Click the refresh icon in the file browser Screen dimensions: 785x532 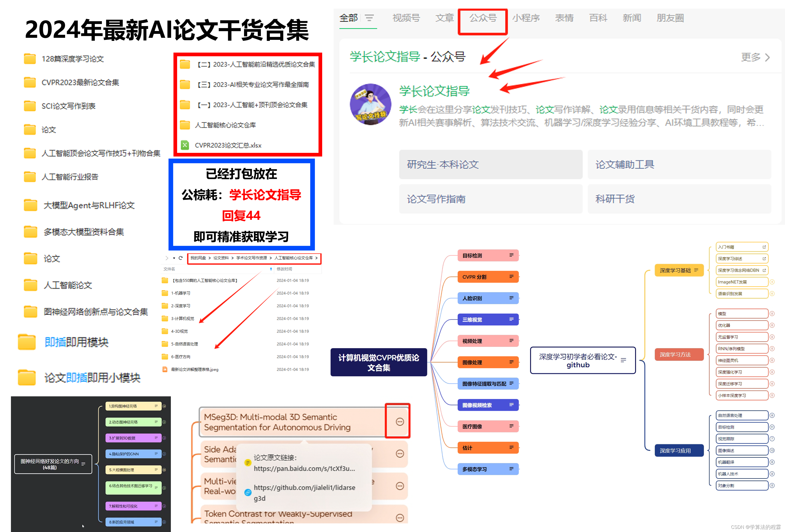[x=181, y=258]
